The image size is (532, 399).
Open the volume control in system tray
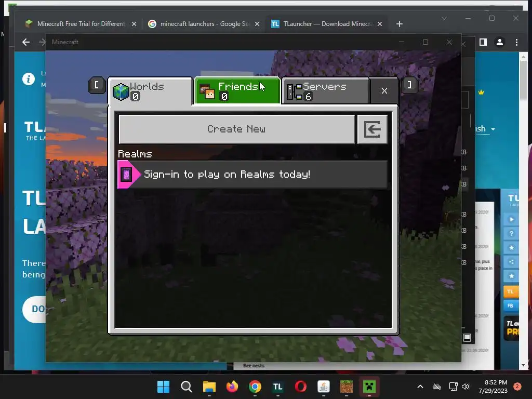pos(465,387)
